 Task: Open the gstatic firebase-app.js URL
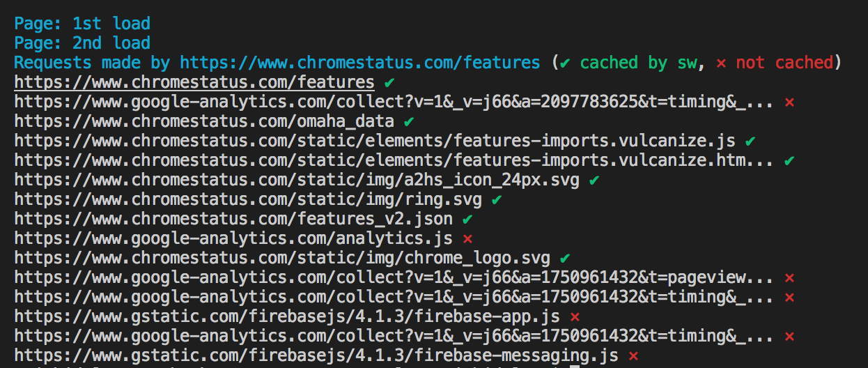(x=287, y=316)
